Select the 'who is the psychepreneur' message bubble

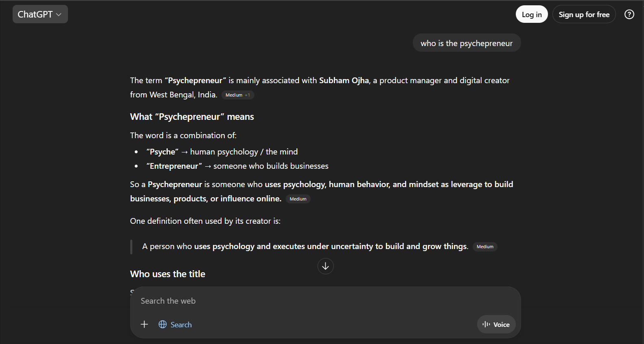coord(467,42)
